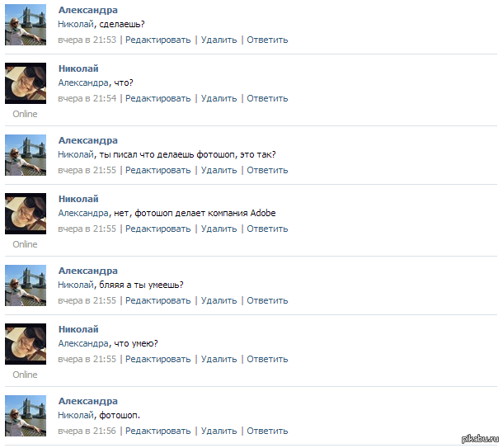
Task: Click the timestamp 'вчера в 21:56'
Action: point(87,431)
